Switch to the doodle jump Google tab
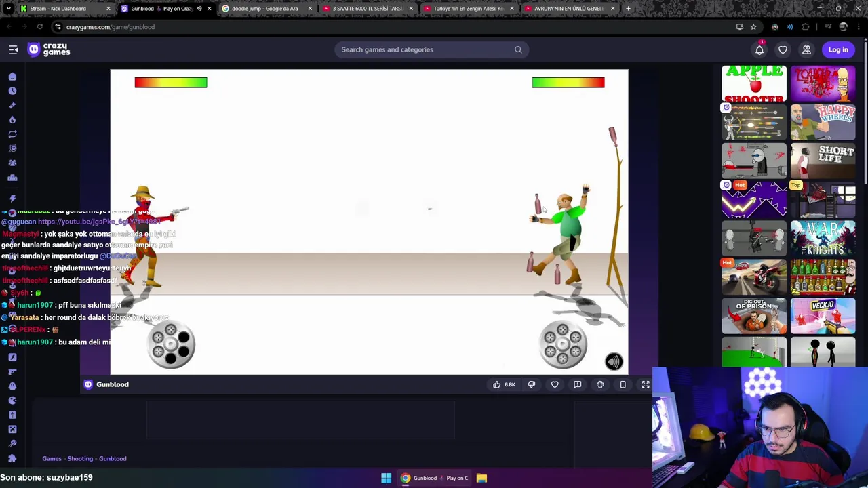Viewport: 868px width, 488px height. 267,9
